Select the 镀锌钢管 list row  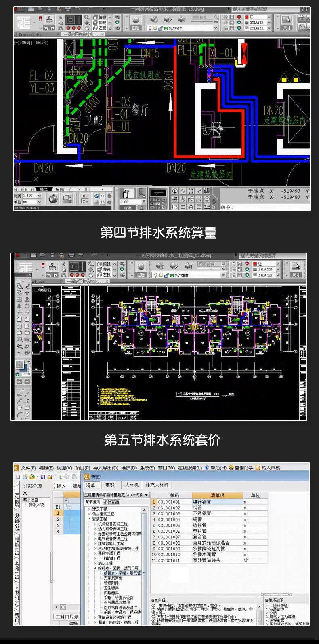click(x=209, y=502)
